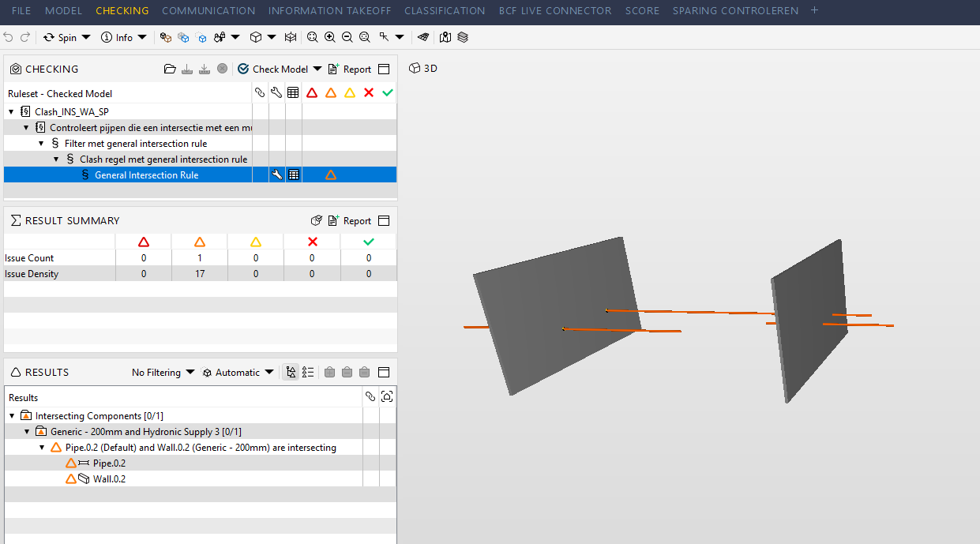Screen dimensions: 980x544
Task: Open the Spin navigation mode dropdown
Action: click(x=86, y=37)
